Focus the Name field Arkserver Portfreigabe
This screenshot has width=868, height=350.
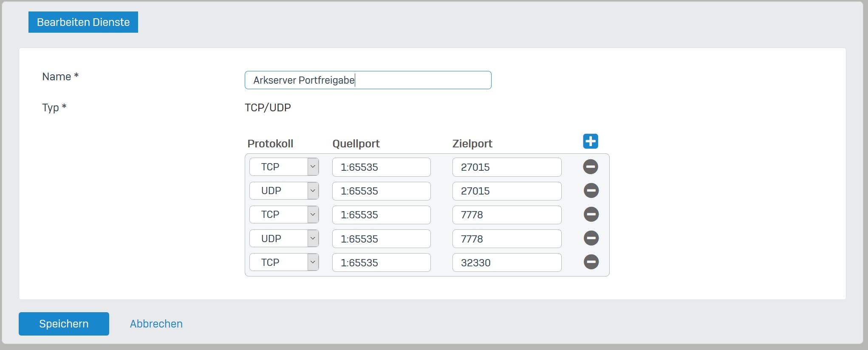click(x=368, y=80)
